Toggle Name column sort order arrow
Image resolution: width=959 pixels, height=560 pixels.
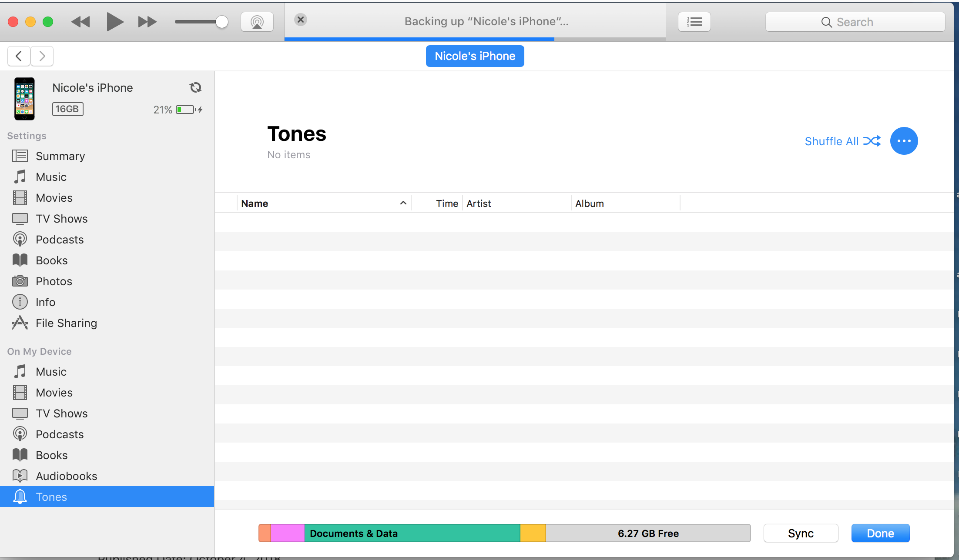click(403, 203)
